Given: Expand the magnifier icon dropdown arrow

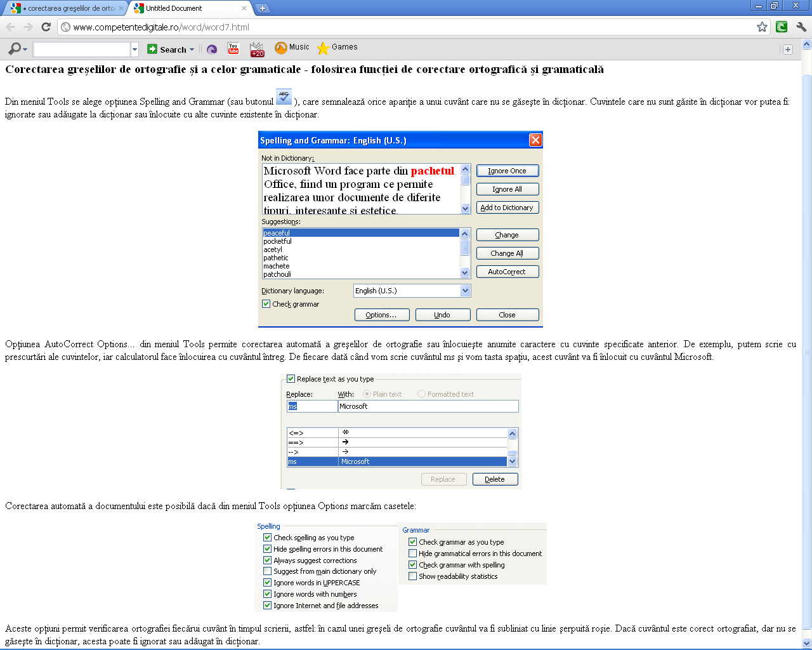Looking at the screenshot, I should (25, 50).
